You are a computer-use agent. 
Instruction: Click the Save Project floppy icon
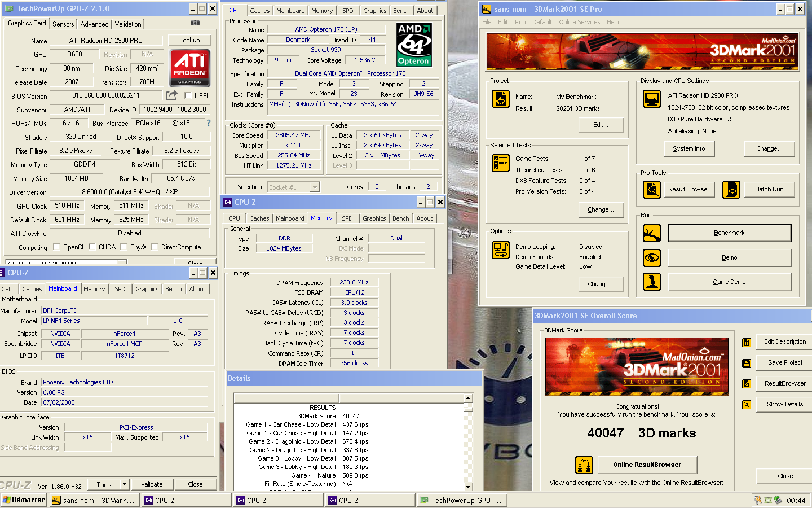click(x=747, y=363)
